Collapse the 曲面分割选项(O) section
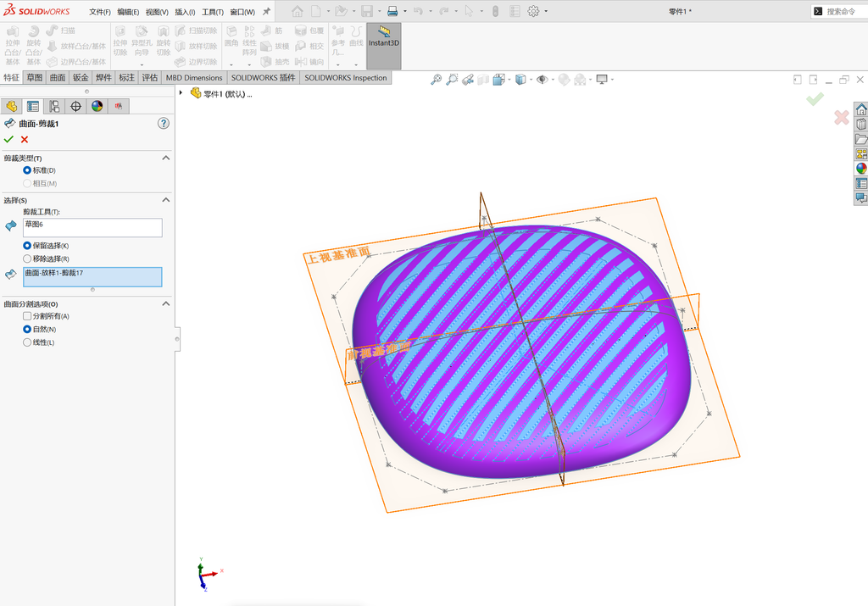 click(x=165, y=303)
